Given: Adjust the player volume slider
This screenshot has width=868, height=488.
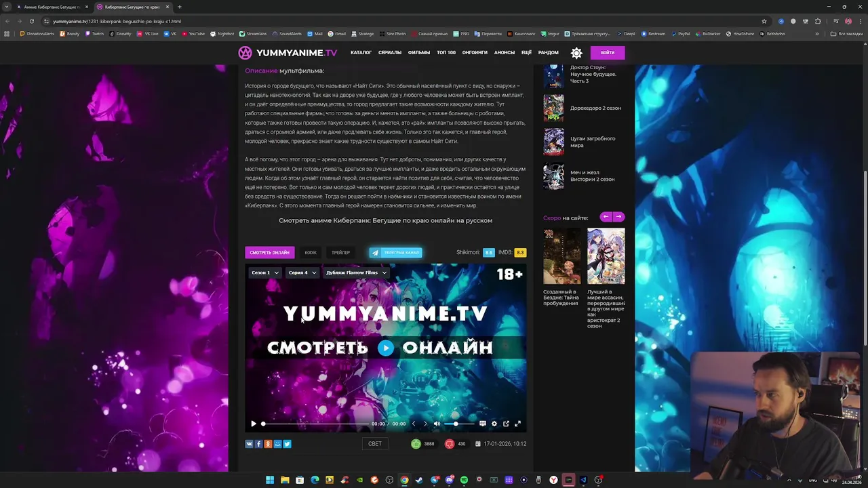Looking at the screenshot, I should [x=459, y=424].
